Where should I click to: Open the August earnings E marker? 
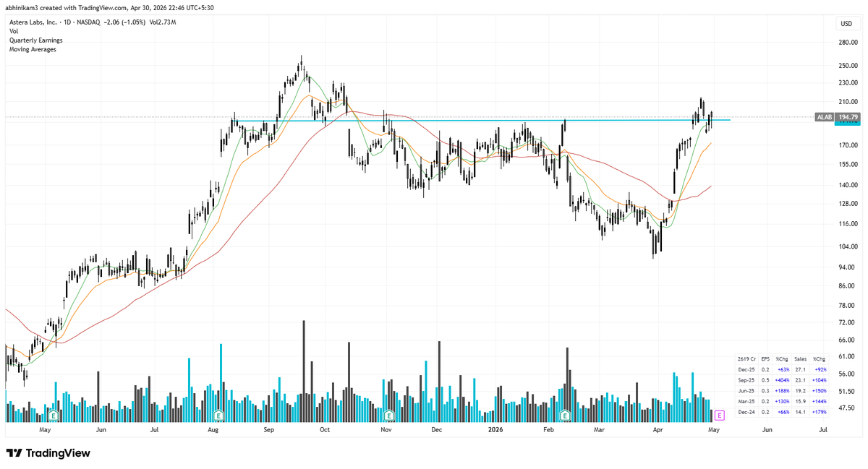(x=218, y=416)
